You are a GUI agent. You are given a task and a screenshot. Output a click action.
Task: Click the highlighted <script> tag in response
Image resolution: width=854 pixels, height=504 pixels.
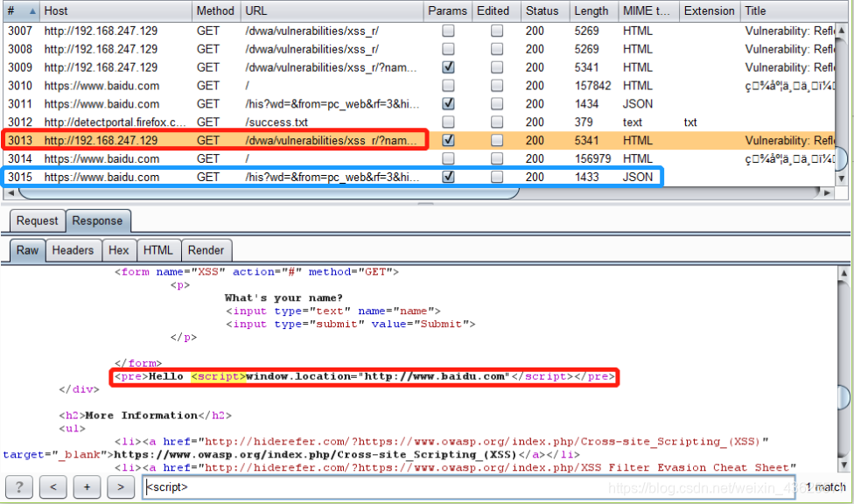point(218,376)
